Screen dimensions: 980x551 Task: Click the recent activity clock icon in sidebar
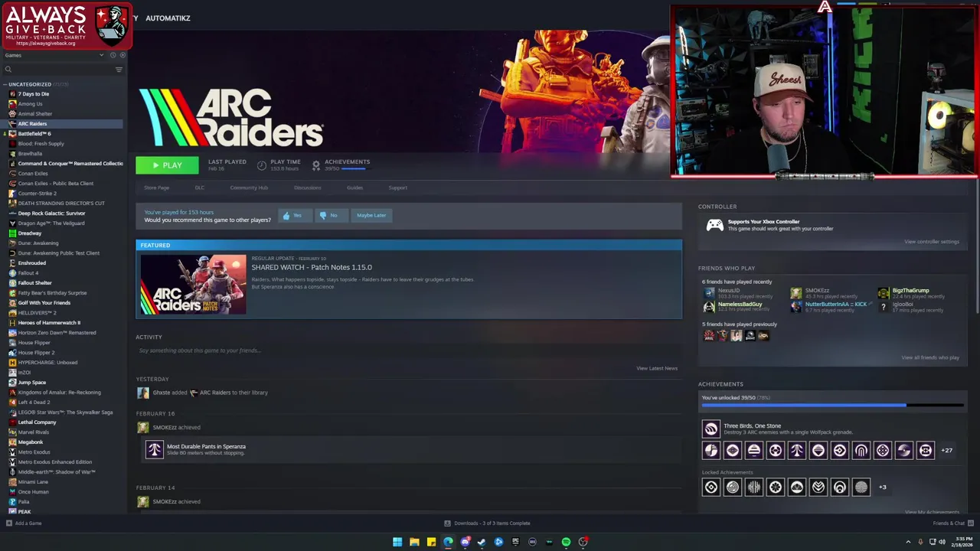(x=113, y=55)
